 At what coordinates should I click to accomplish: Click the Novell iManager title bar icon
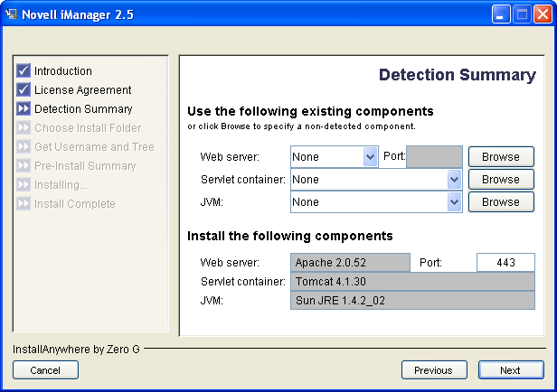[12, 14]
